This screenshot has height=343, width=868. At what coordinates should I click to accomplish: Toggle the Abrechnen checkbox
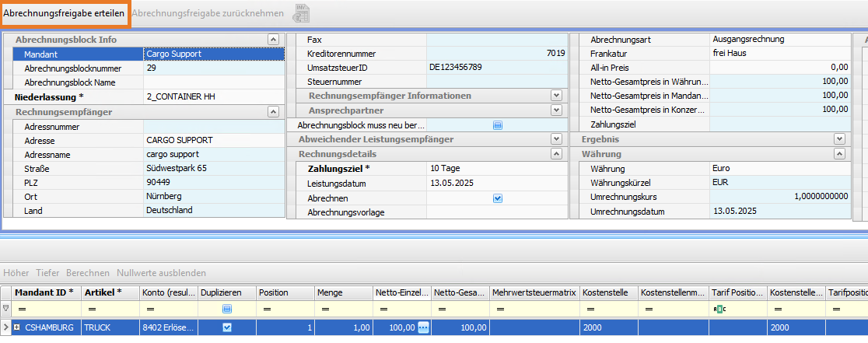498,198
